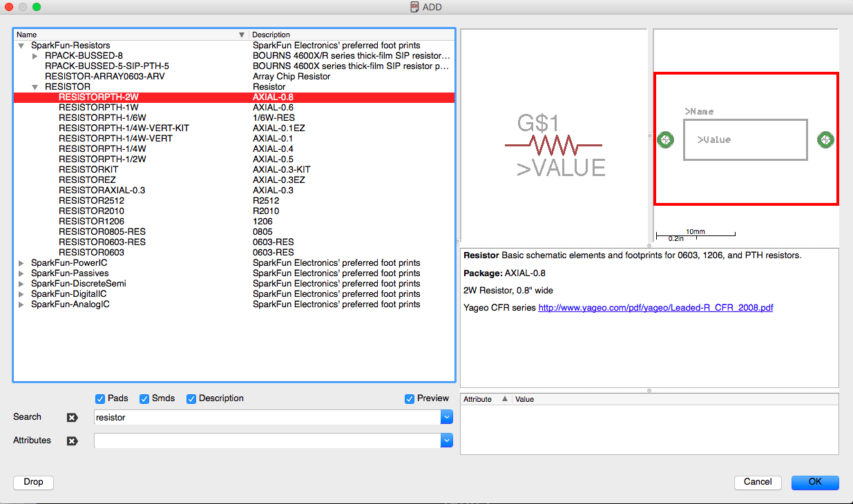The height and width of the screenshot is (504, 853).
Task: Click the left green pad marker in package preview
Action: pyautogui.click(x=665, y=139)
